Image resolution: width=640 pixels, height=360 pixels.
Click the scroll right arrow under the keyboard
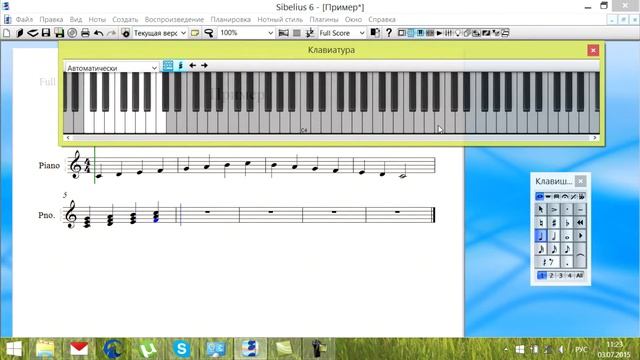tap(595, 138)
